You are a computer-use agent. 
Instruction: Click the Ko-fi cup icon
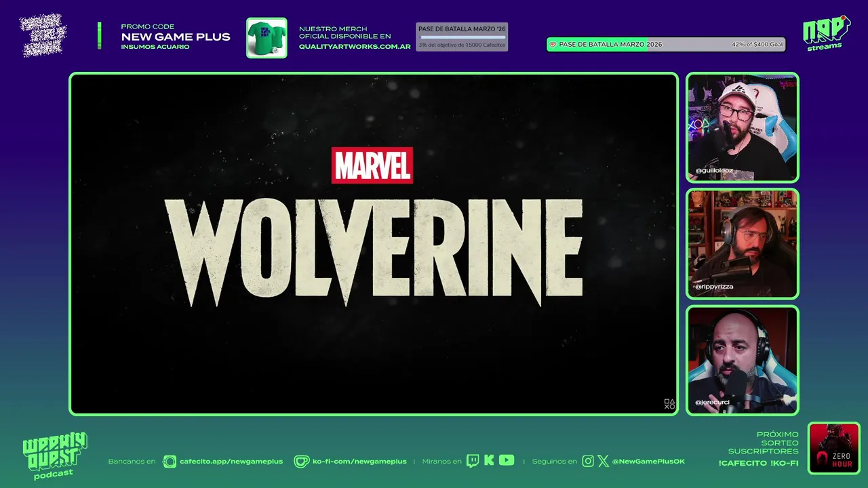[301, 462]
